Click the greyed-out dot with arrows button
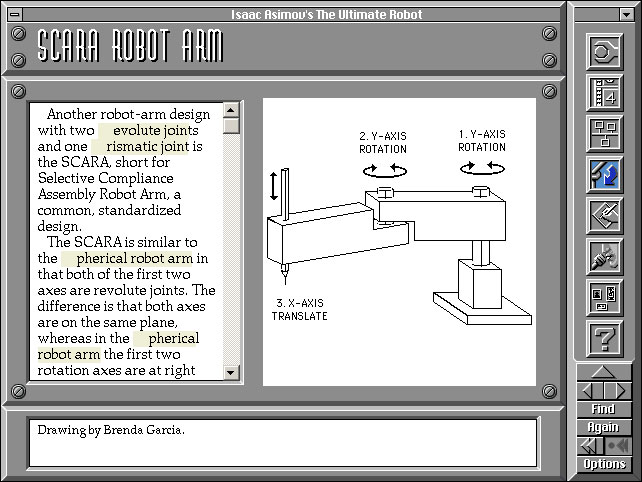Image resolution: width=642 pixels, height=482 pixels. coord(617,446)
